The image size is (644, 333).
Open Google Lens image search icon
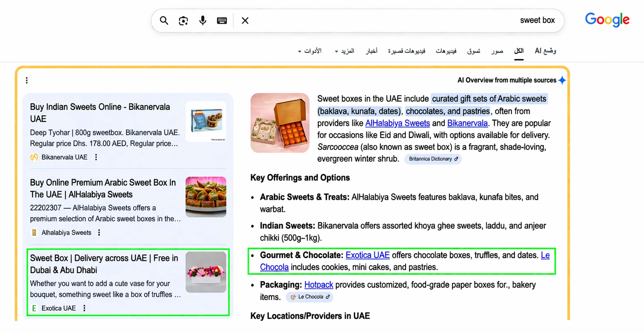[183, 21]
